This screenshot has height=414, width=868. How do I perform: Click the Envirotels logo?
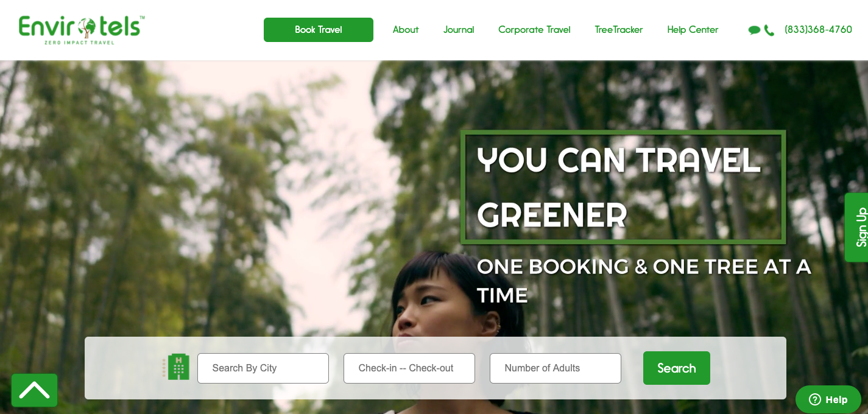82,30
